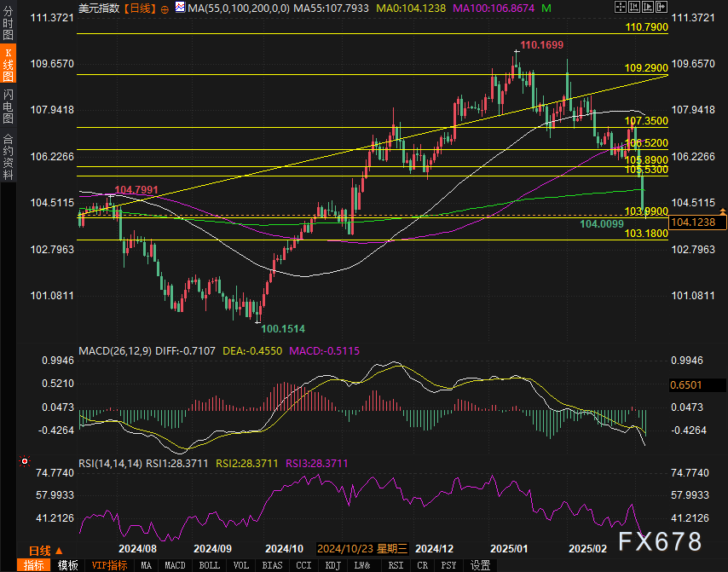Open the 【日线】 period selector in the title

140,8
